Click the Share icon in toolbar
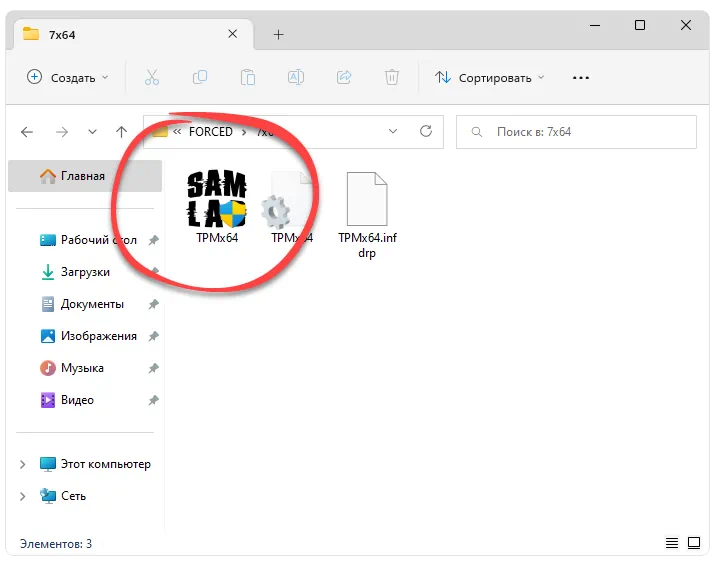Image resolution: width=717 pixels, height=561 pixels. [x=344, y=77]
